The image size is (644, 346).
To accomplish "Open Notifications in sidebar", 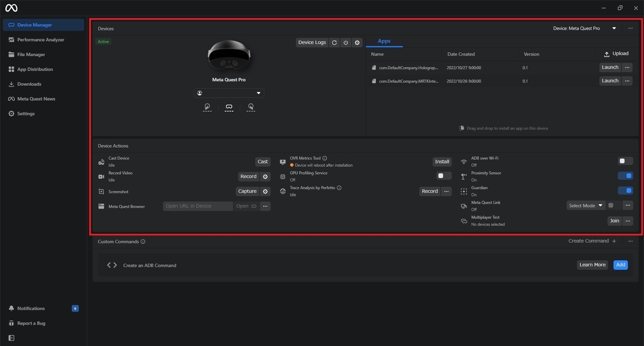I will click(x=43, y=308).
